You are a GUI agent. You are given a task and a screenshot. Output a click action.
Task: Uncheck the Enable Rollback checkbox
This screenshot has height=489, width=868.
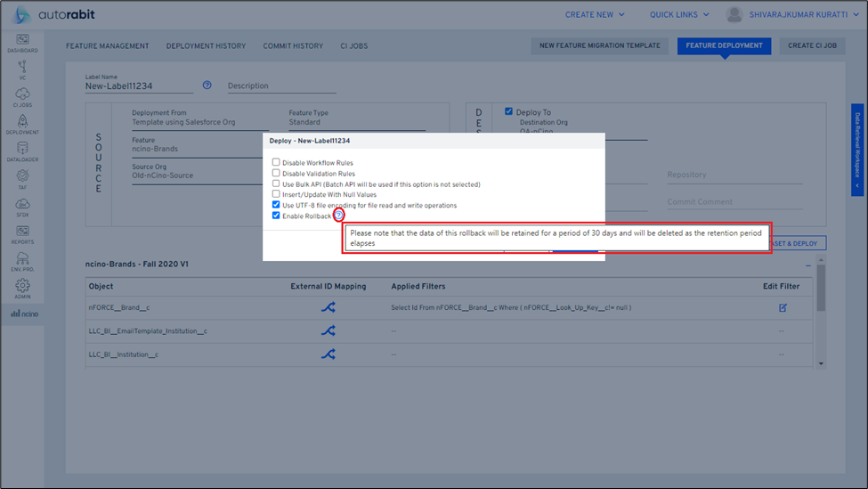276,216
